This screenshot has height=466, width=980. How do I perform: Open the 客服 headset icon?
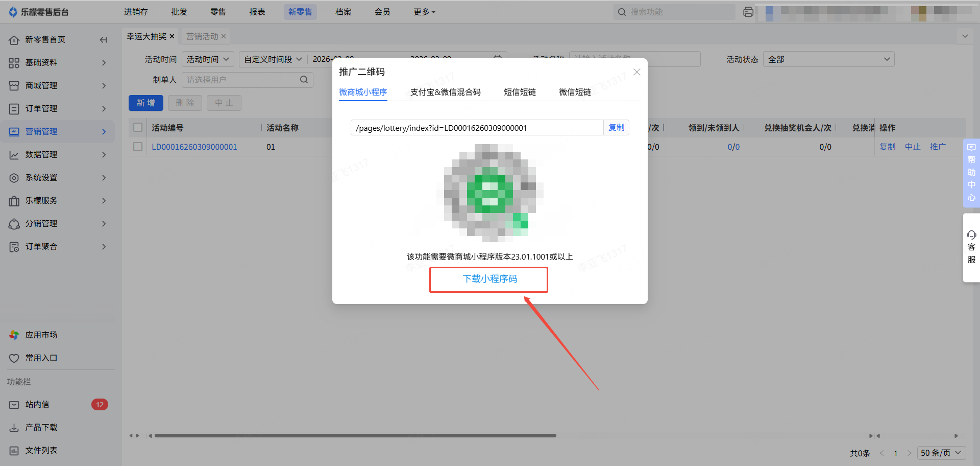[971, 235]
